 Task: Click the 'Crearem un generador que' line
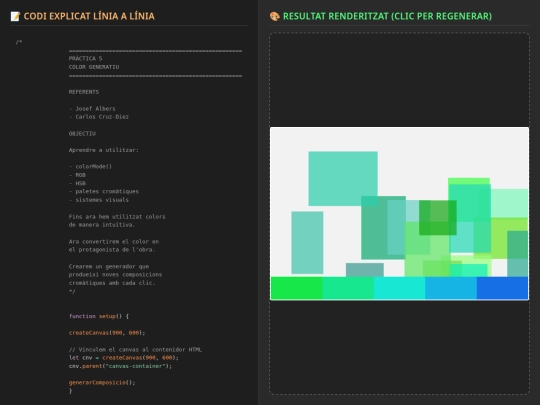[x=108, y=266]
